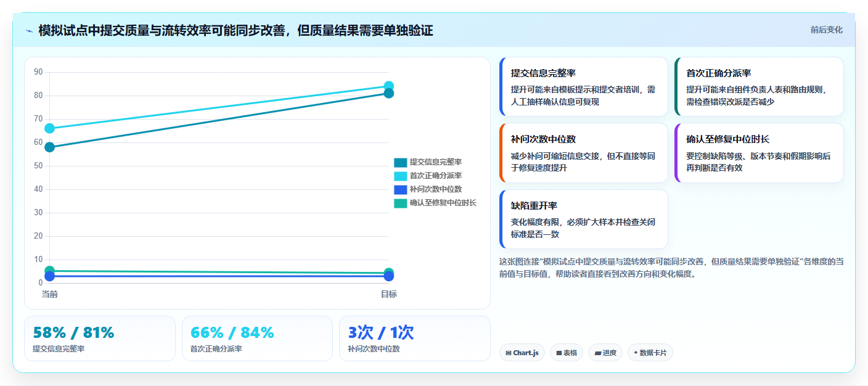Click the 数据卡片 tag
This screenshot has height=386, width=868.
(650, 353)
